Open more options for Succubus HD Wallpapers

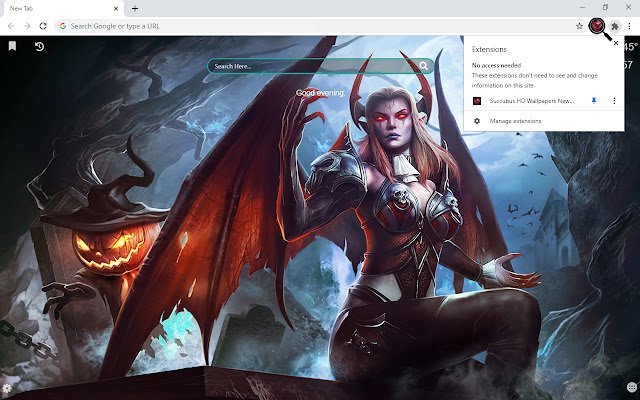pyautogui.click(x=614, y=100)
